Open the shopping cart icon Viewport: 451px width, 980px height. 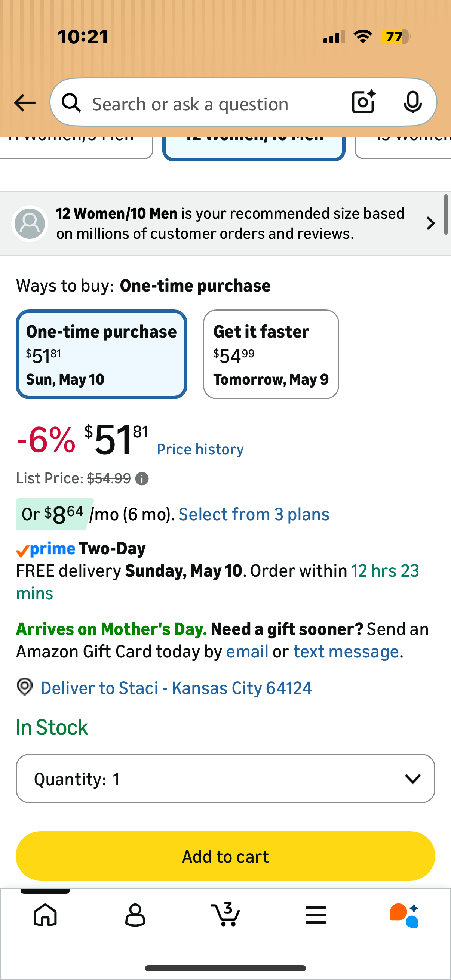[225, 914]
